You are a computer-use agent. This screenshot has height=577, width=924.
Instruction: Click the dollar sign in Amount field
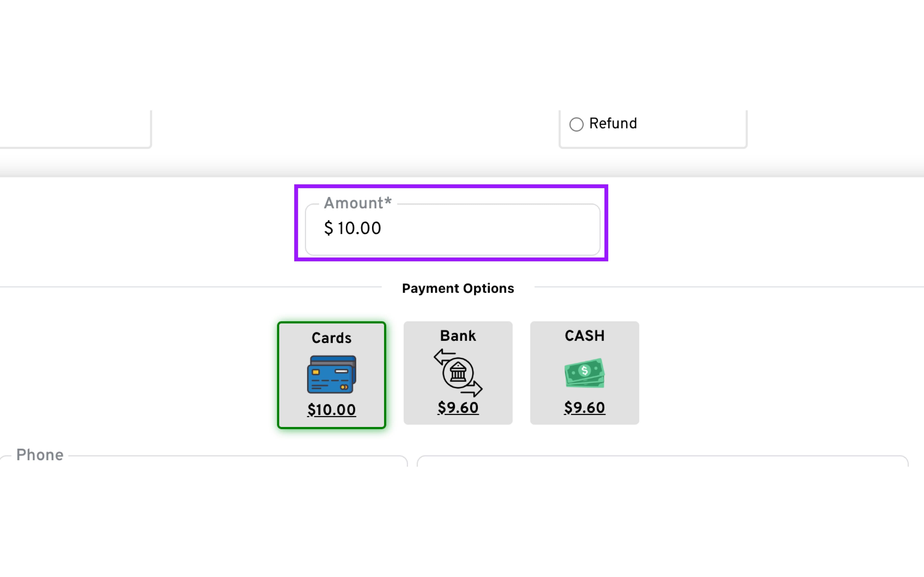[328, 229]
